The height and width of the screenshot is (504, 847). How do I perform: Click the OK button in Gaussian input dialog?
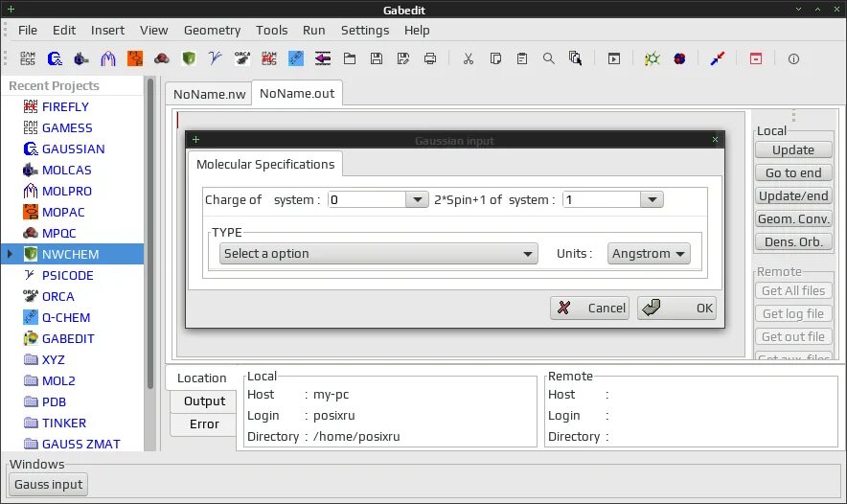pyautogui.click(x=676, y=308)
